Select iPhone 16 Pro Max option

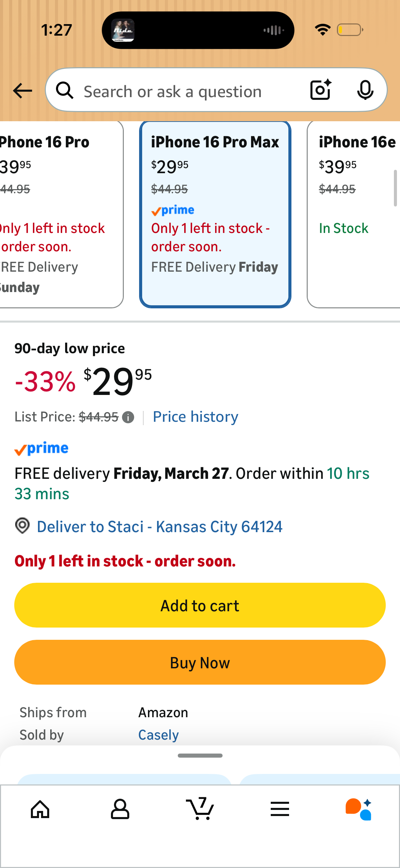215,214
